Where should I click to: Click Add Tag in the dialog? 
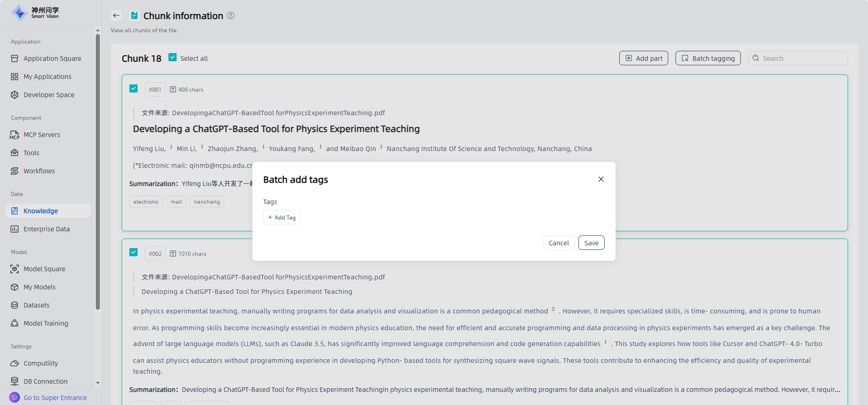[281, 218]
